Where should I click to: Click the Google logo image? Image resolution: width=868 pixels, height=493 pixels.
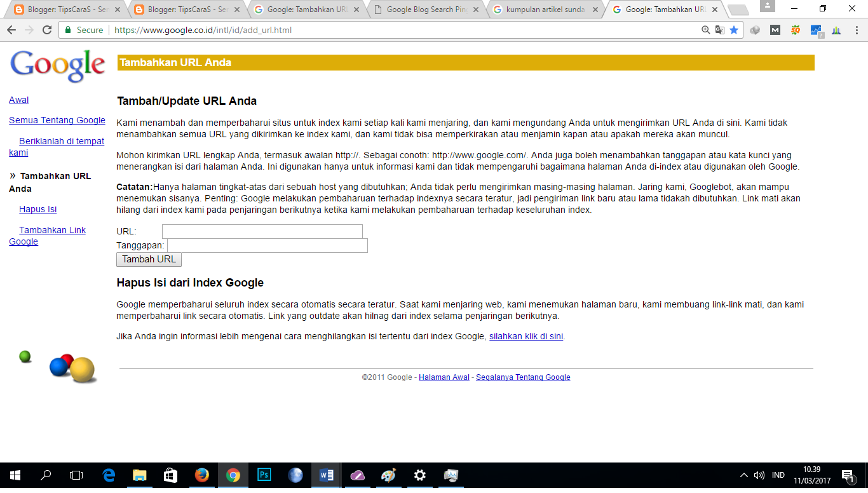click(58, 66)
